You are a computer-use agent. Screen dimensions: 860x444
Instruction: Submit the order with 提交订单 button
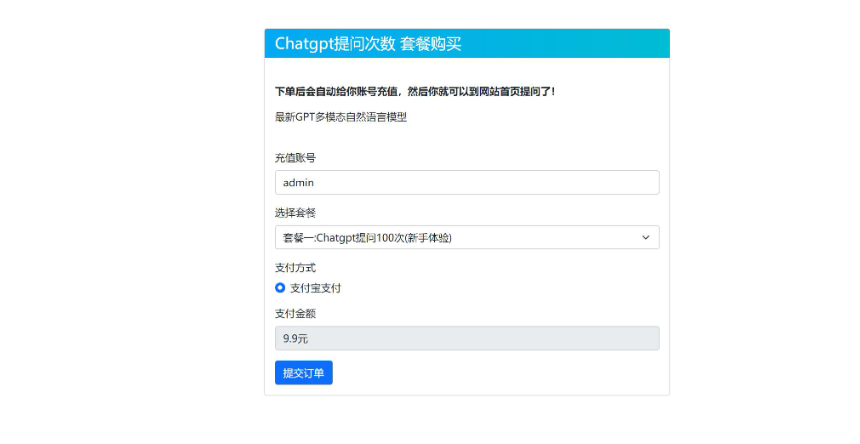(x=304, y=373)
